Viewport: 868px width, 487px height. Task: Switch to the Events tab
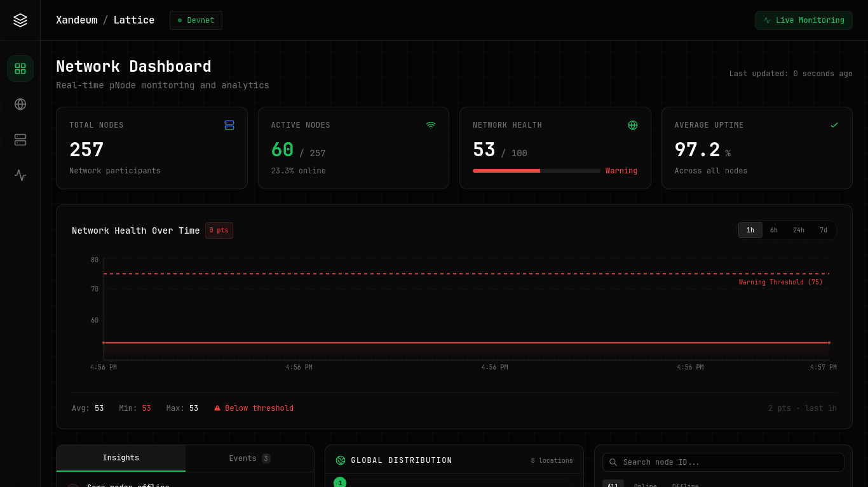(249, 458)
